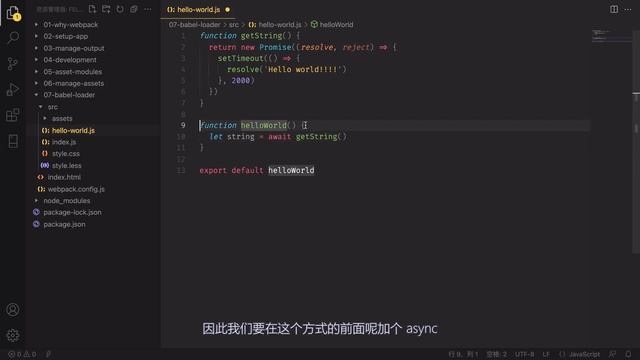The image size is (640, 360).
Task: Expand the node_modules folder
Action: pos(67,201)
